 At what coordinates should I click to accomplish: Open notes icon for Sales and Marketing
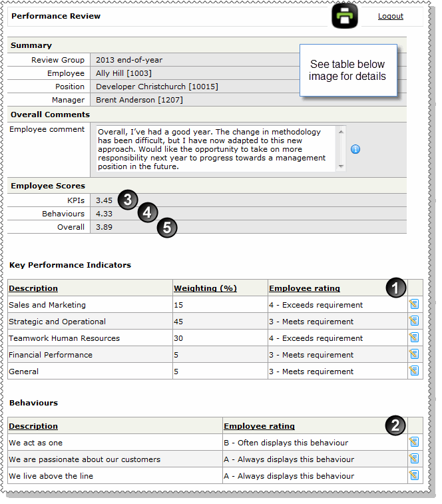(x=414, y=304)
